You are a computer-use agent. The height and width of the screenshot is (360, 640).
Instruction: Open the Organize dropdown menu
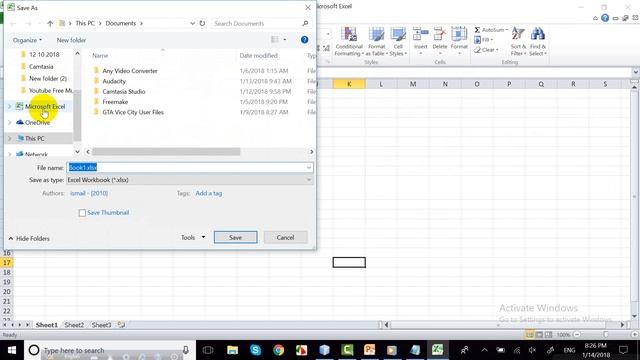tap(27, 40)
